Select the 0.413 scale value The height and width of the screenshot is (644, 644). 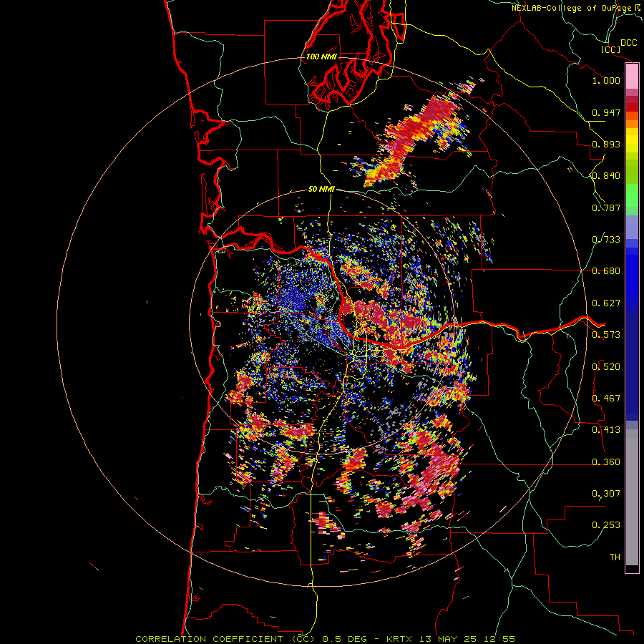click(x=606, y=430)
